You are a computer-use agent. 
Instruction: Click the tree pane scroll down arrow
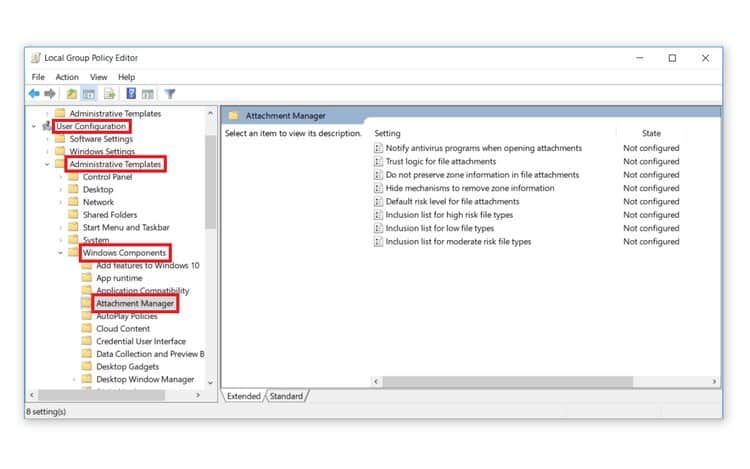[210, 383]
